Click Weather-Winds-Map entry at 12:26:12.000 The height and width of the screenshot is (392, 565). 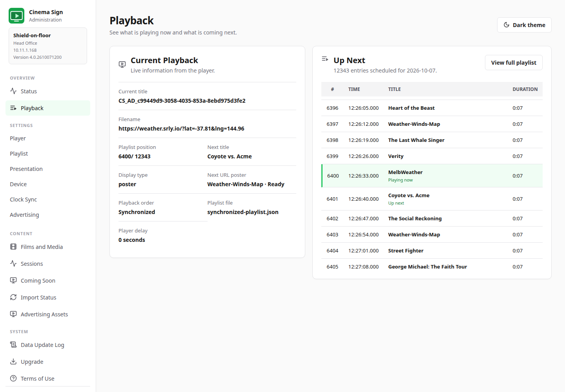(432, 124)
